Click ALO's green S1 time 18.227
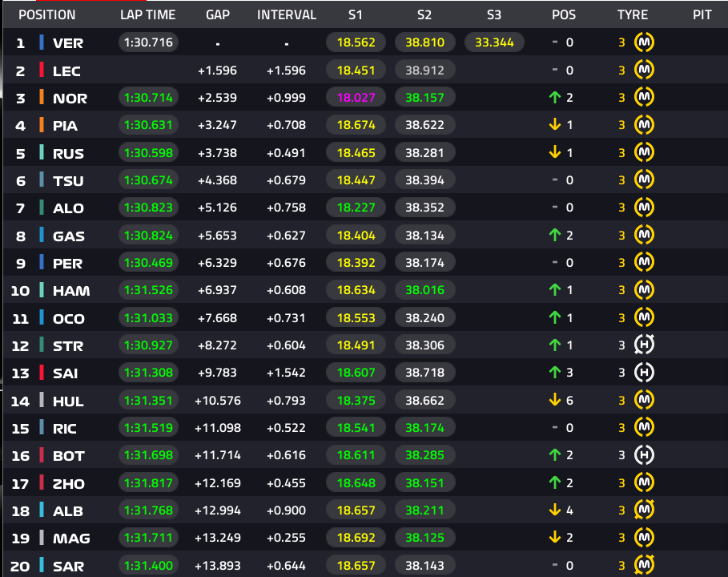The height and width of the screenshot is (577, 728). point(356,208)
